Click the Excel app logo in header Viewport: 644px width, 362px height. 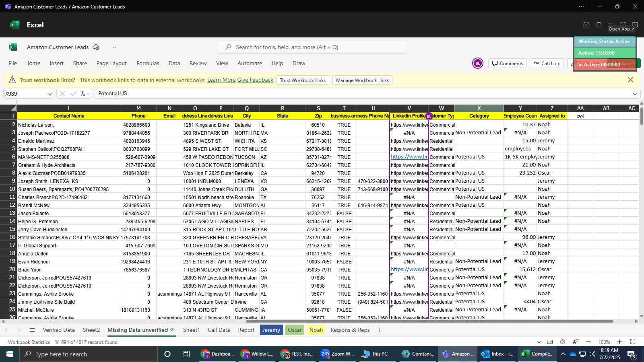[x=15, y=25]
